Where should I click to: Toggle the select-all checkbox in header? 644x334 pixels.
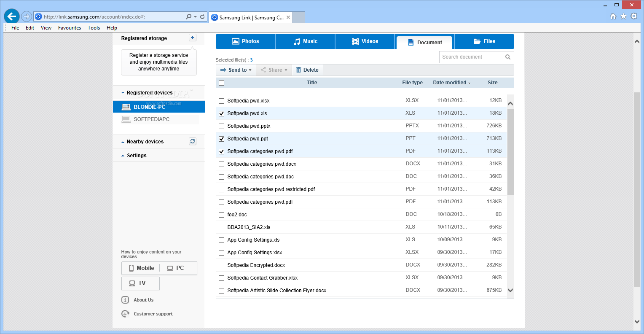222,83
